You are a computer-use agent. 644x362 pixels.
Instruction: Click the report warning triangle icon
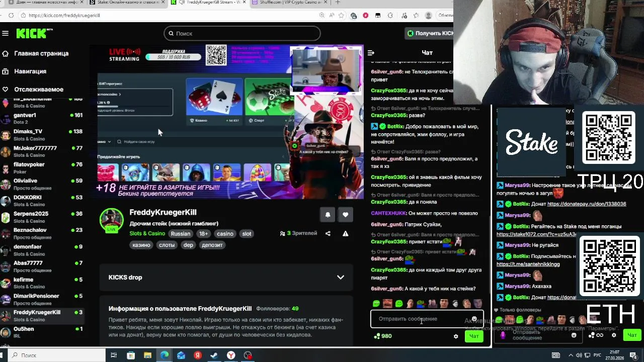(x=345, y=233)
